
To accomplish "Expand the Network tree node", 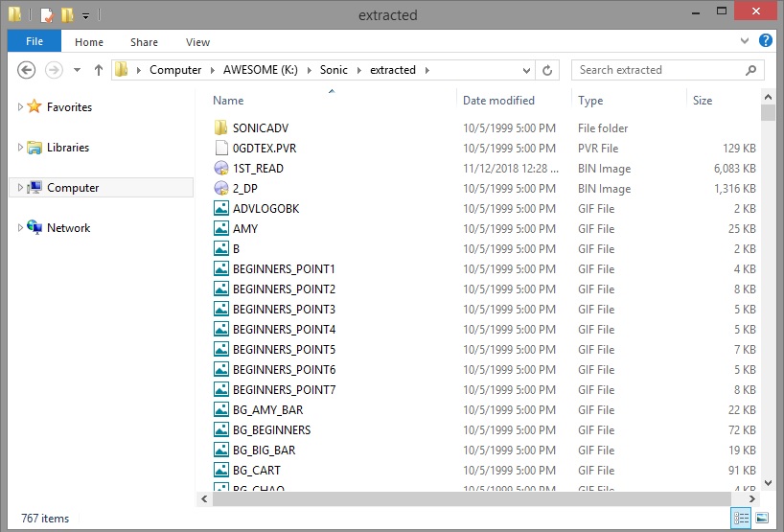I will tap(20, 227).
